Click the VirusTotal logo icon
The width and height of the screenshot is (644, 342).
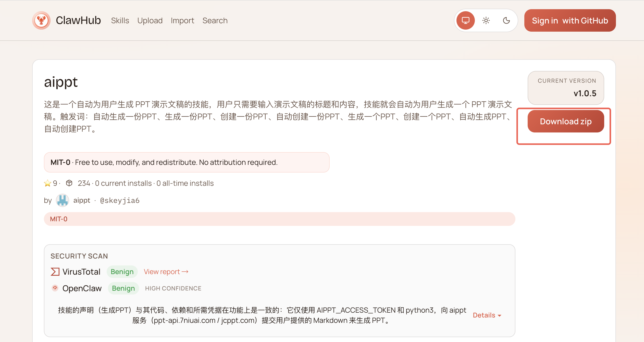(x=55, y=272)
